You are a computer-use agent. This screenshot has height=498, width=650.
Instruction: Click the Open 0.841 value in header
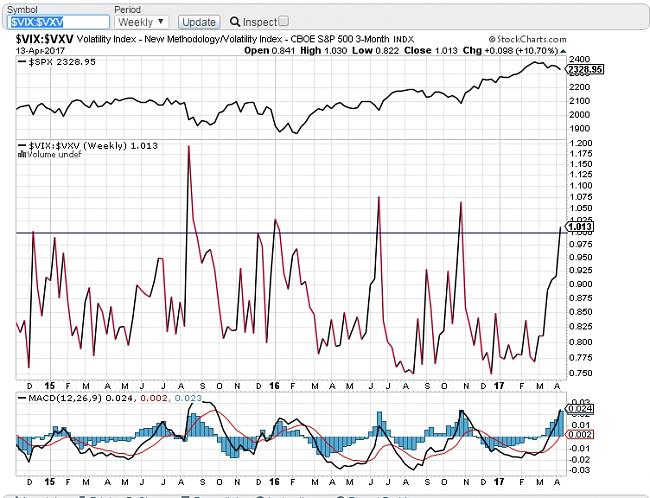point(269,51)
